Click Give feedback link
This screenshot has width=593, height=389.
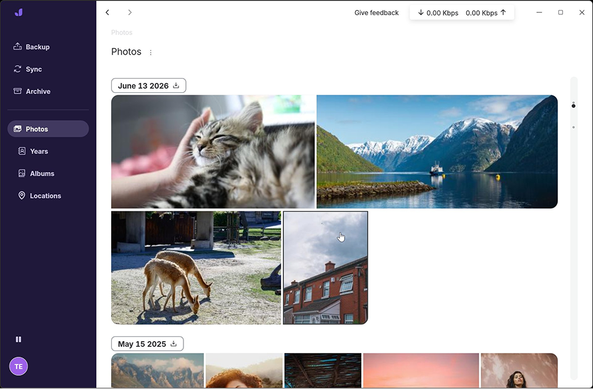(376, 13)
